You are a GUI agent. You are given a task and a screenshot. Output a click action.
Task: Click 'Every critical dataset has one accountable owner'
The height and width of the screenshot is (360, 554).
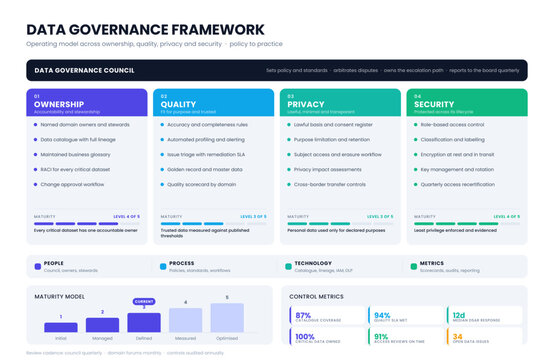86,230
